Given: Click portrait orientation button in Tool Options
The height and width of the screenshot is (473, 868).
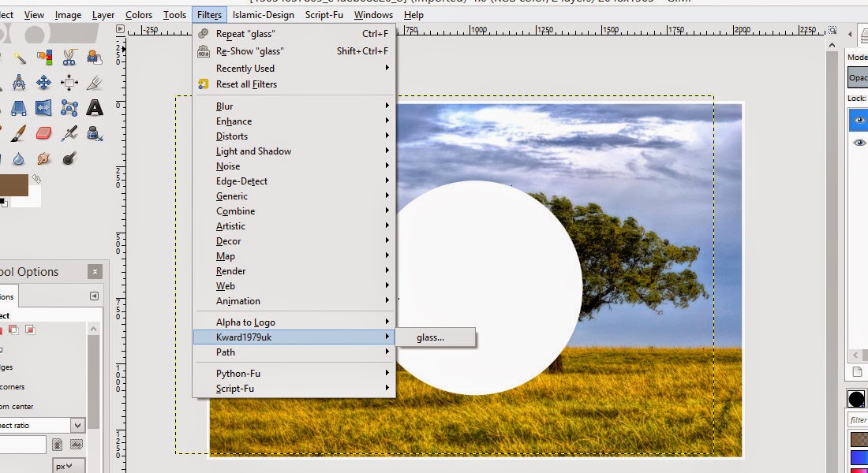Looking at the screenshot, I should pyautogui.click(x=57, y=445).
